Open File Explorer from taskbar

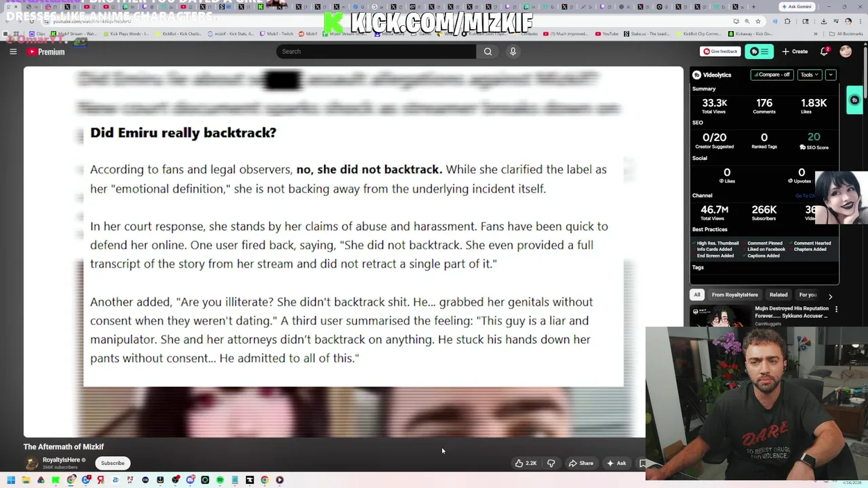click(26, 480)
